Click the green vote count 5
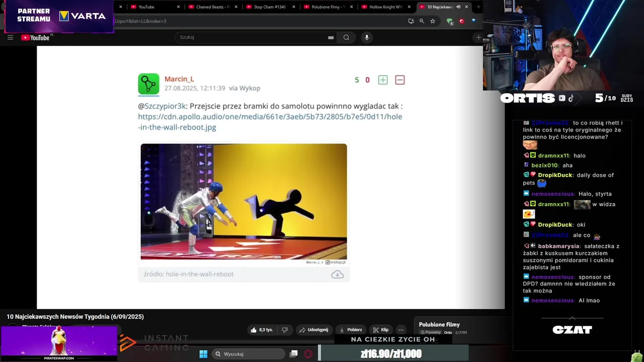 pyautogui.click(x=357, y=80)
